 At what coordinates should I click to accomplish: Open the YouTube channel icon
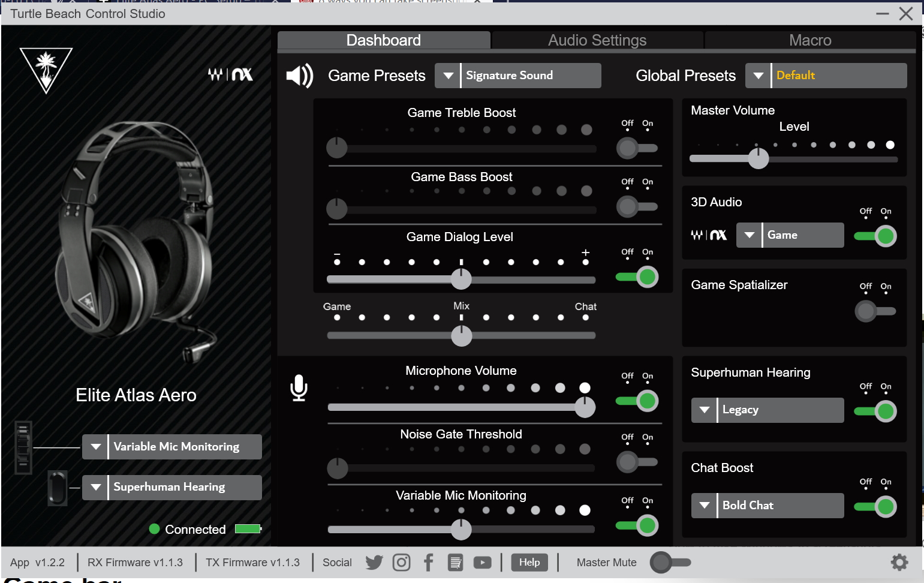coord(482,563)
